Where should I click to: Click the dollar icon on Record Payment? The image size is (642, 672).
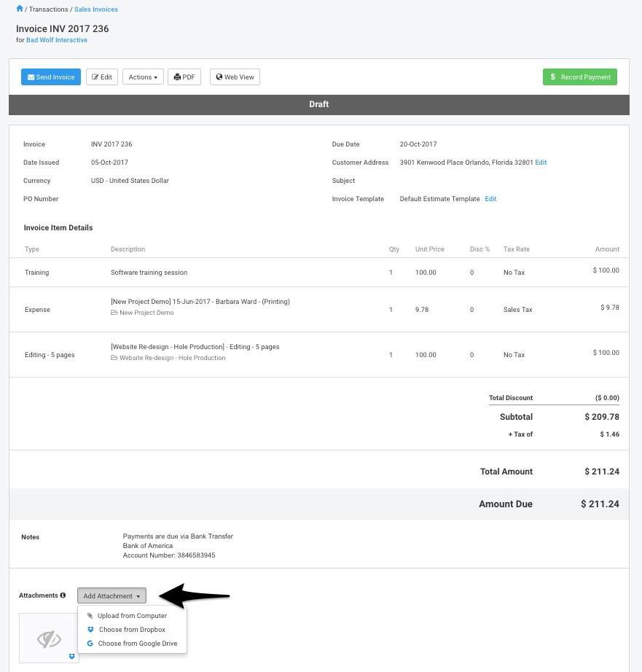(x=552, y=77)
